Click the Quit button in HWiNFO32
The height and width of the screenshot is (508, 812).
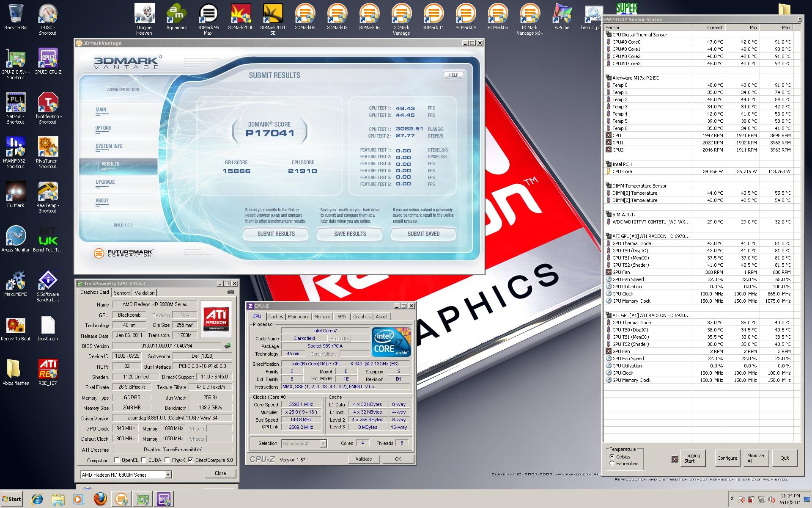(x=785, y=458)
